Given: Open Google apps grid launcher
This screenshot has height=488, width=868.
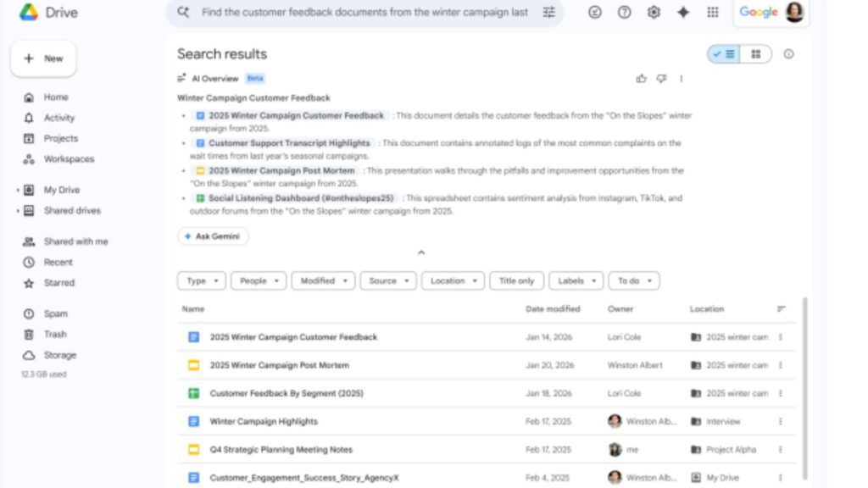Looking at the screenshot, I should tap(713, 13).
